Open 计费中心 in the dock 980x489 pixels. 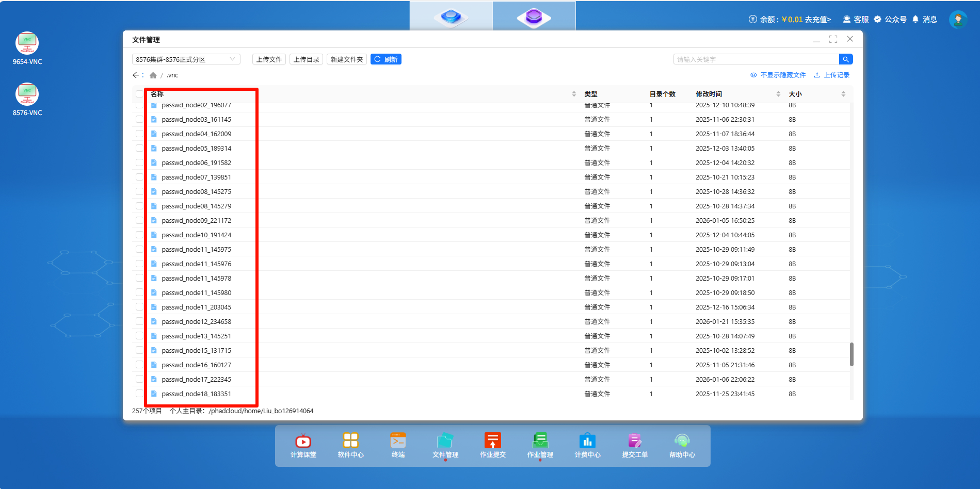click(x=587, y=445)
